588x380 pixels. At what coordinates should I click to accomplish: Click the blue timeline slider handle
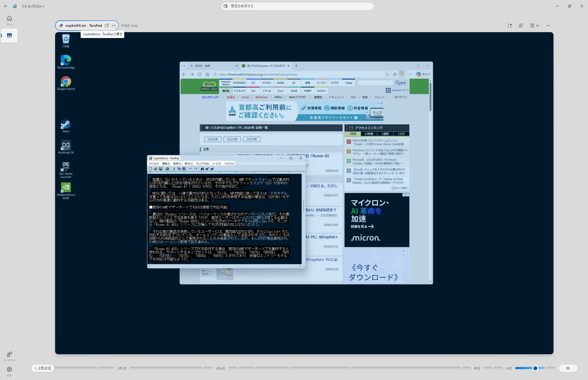535,368
